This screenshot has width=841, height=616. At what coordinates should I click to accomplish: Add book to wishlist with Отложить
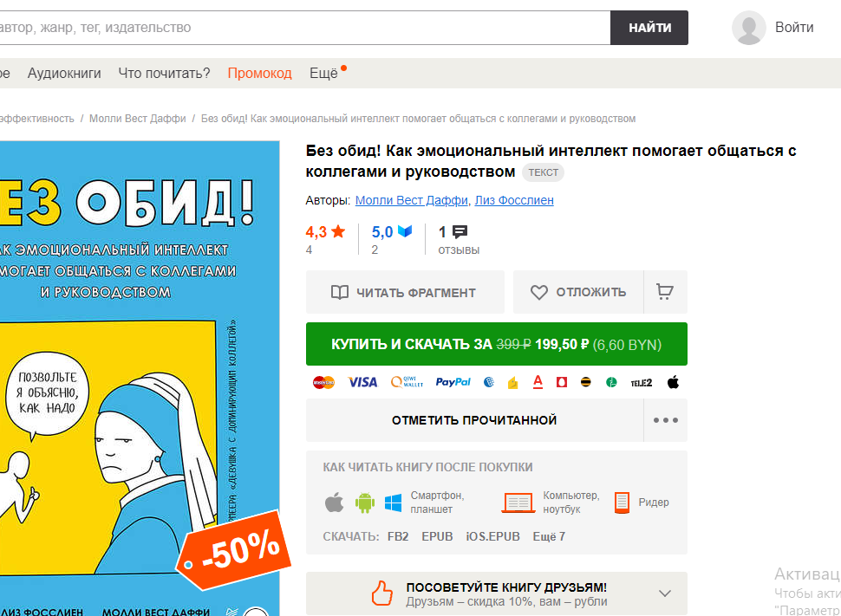point(578,292)
